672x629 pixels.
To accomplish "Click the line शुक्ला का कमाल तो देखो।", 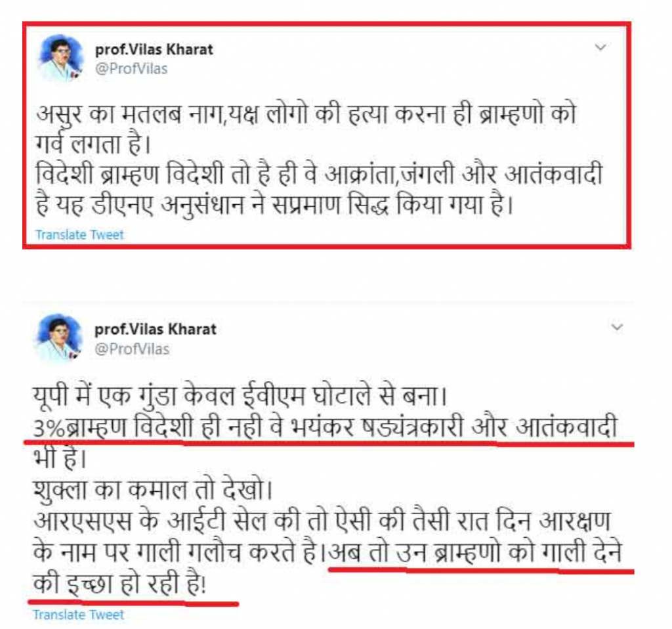I will click(x=152, y=490).
